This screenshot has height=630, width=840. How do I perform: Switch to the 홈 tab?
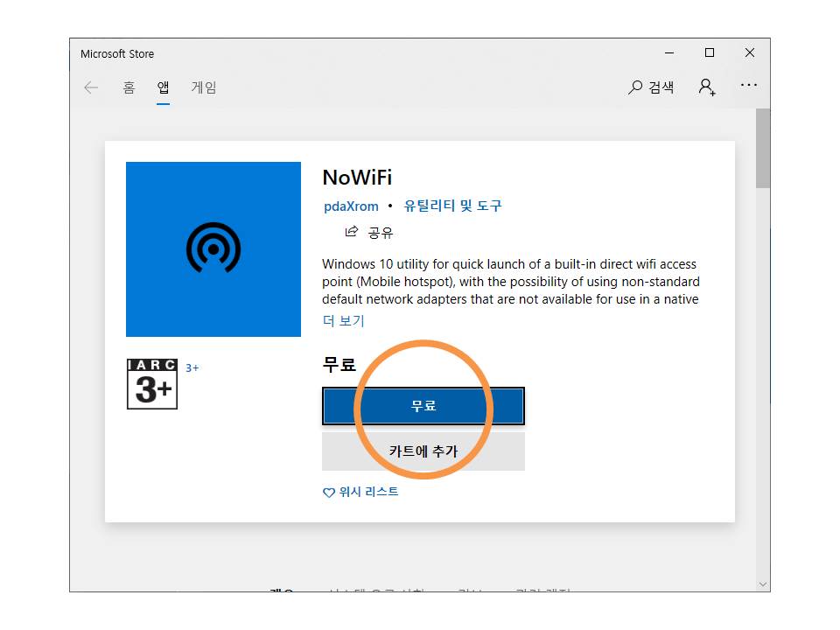[129, 87]
